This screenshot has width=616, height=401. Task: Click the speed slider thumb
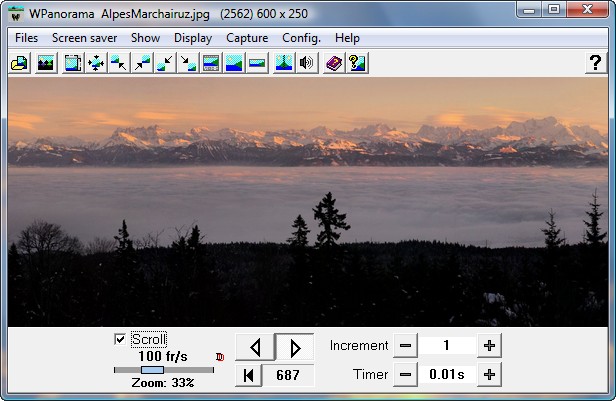pos(152,370)
